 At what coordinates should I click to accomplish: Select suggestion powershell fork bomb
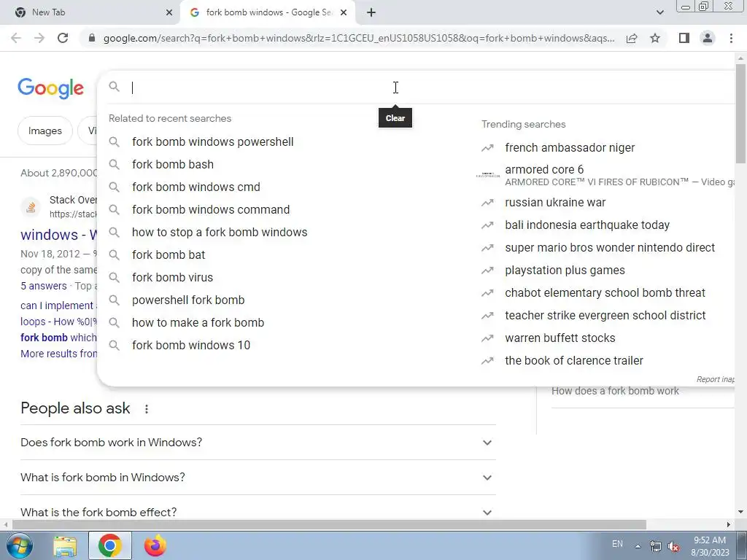188,300
